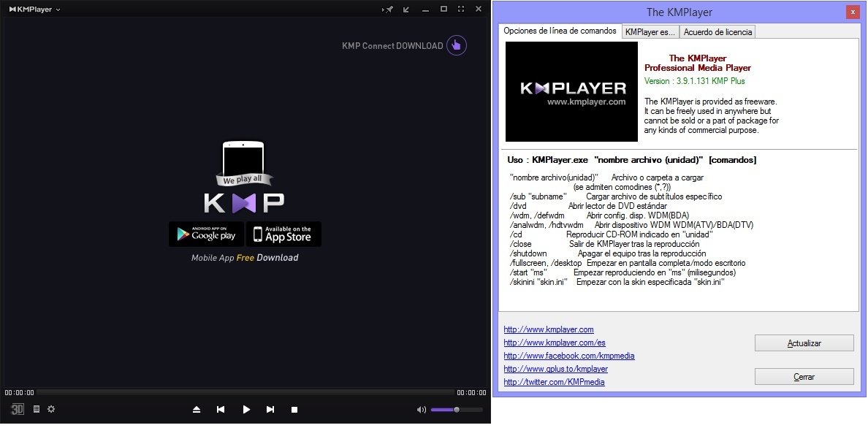Open the playlist panel

point(37,409)
